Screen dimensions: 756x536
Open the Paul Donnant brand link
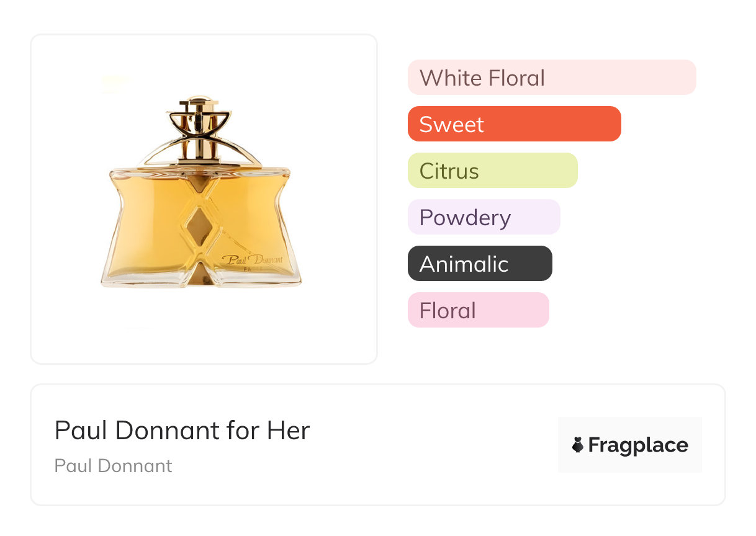(x=113, y=466)
